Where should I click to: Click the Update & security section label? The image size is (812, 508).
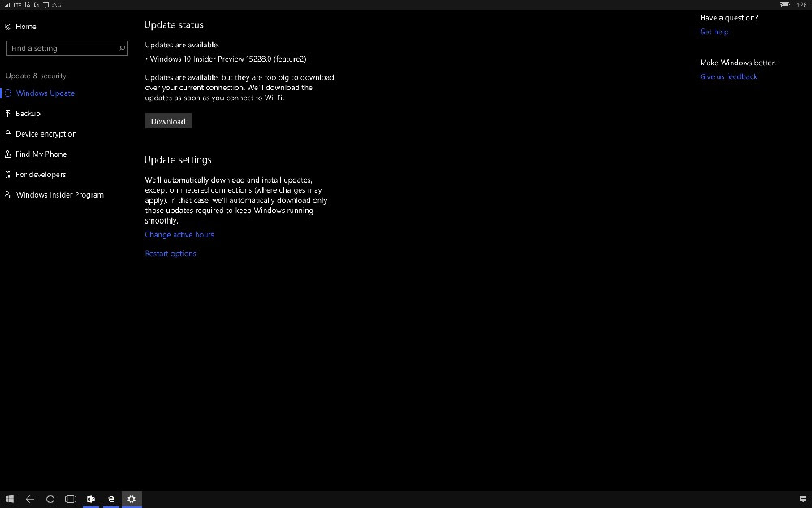(37, 76)
